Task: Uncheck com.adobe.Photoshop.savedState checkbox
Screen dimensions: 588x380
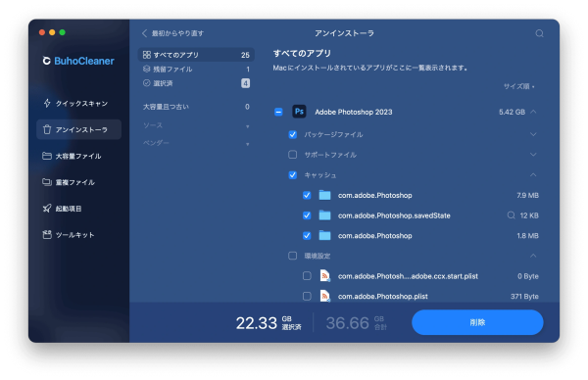Action: pos(307,215)
